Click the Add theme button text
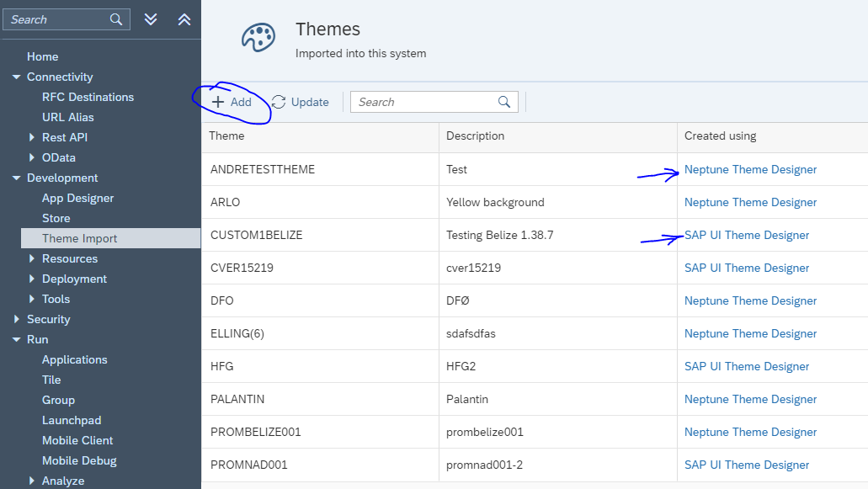The height and width of the screenshot is (489, 868). (241, 102)
